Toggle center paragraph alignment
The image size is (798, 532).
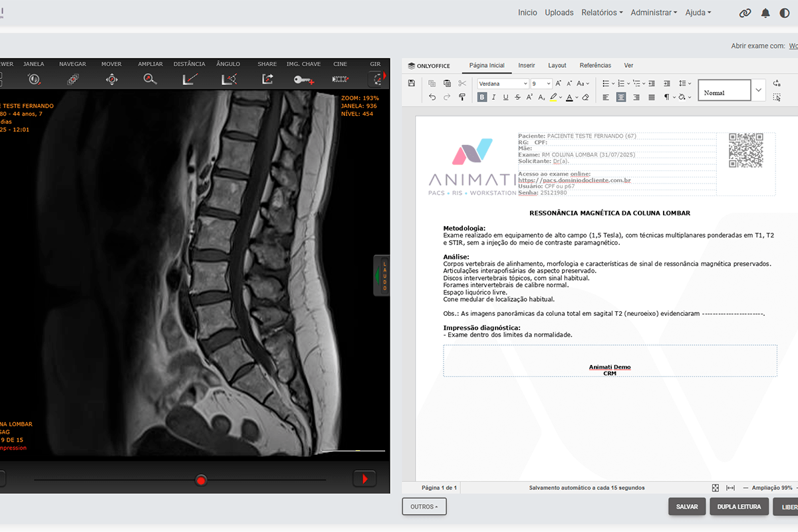click(621, 97)
